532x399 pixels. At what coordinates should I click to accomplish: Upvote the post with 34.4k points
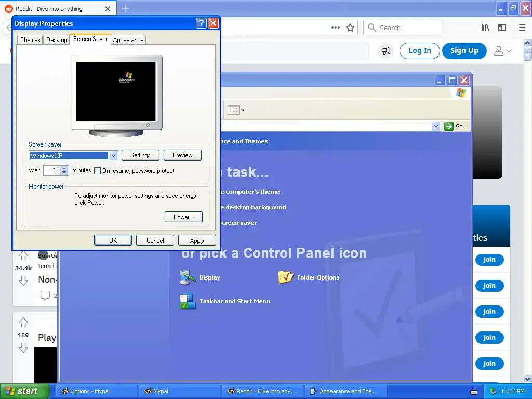(x=23, y=255)
